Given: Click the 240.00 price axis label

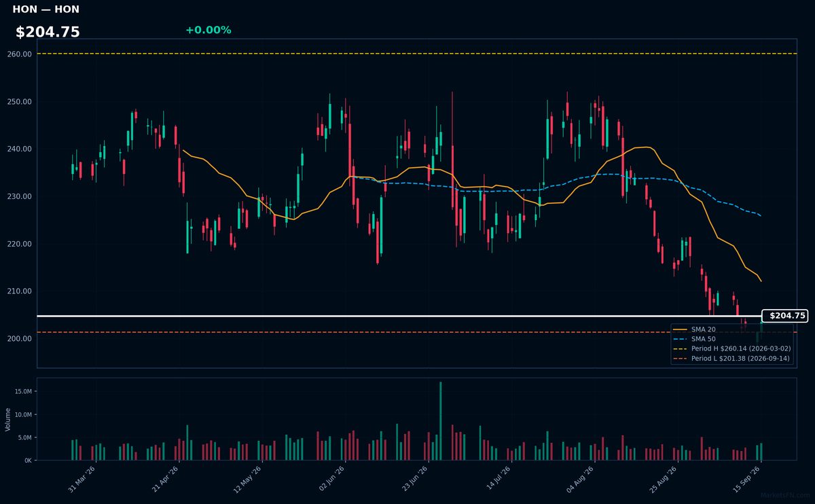Looking at the screenshot, I should [x=20, y=149].
